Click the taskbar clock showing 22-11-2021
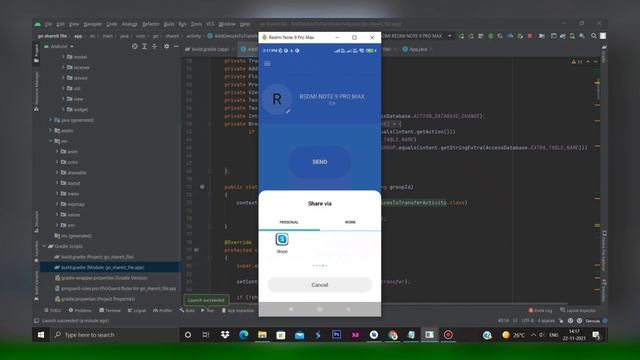 click(x=574, y=335)
